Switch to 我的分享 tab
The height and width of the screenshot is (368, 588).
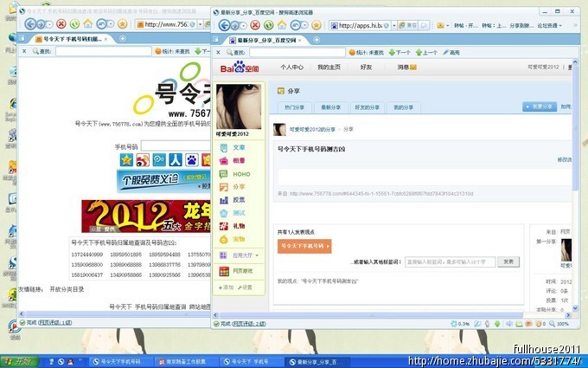pyautogui.click(x=404, y=107)
